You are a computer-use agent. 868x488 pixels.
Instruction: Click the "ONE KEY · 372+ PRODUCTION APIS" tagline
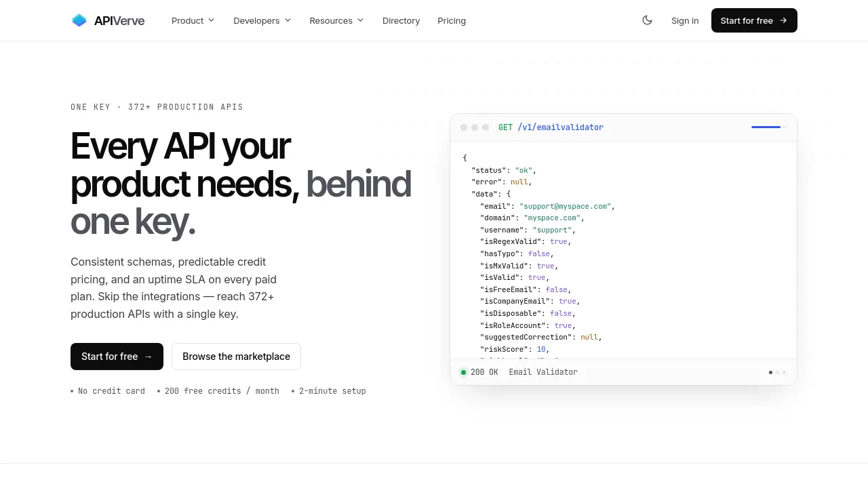click(x=157, y=107)
